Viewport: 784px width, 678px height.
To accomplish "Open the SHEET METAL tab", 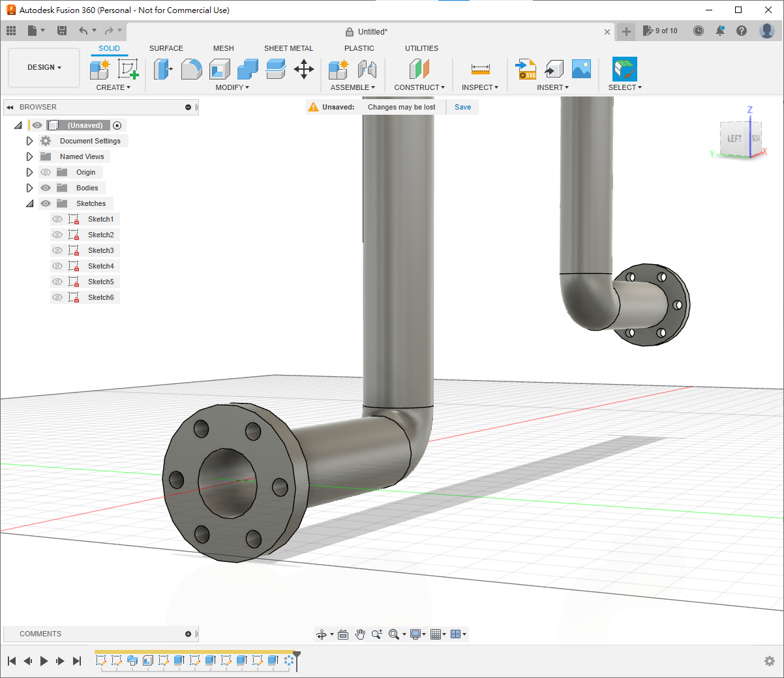I will (x=288, y=48).
